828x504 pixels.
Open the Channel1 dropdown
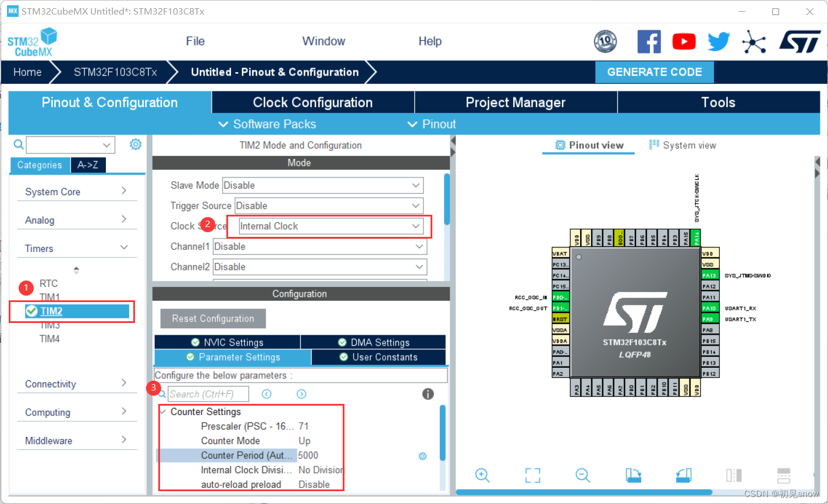319,247
